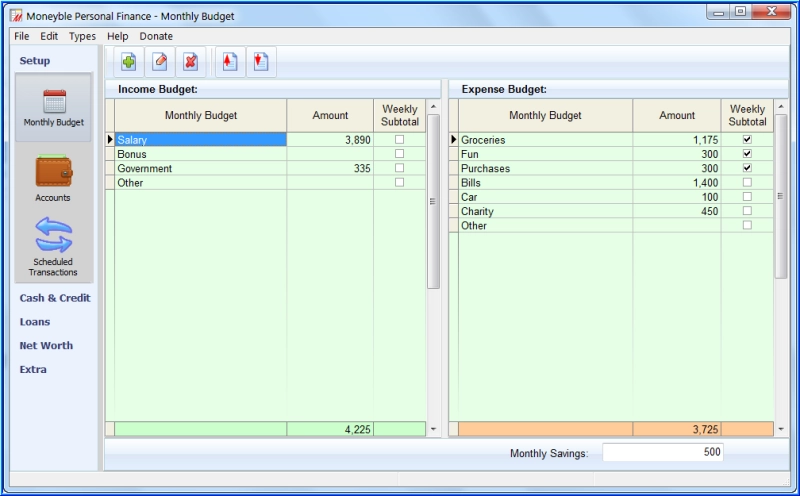Check Weekly Subtotal for expense Other

pyautogui.click(x=747, y=225)
